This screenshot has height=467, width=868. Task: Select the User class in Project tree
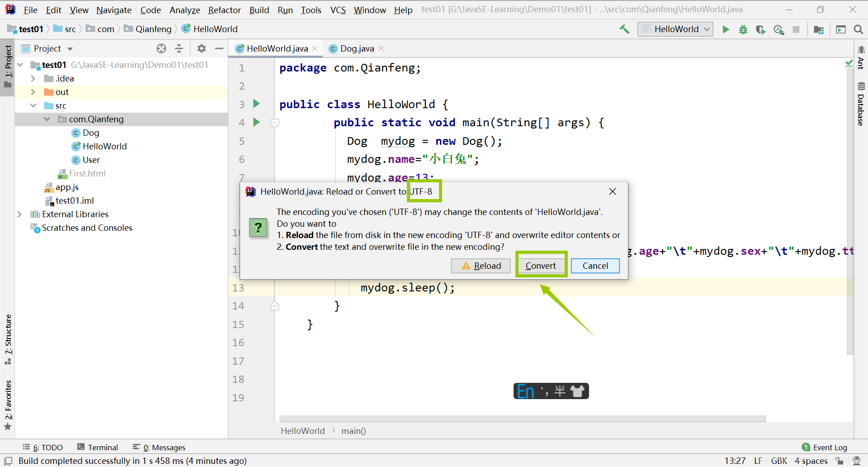click(x=91, y=160)
